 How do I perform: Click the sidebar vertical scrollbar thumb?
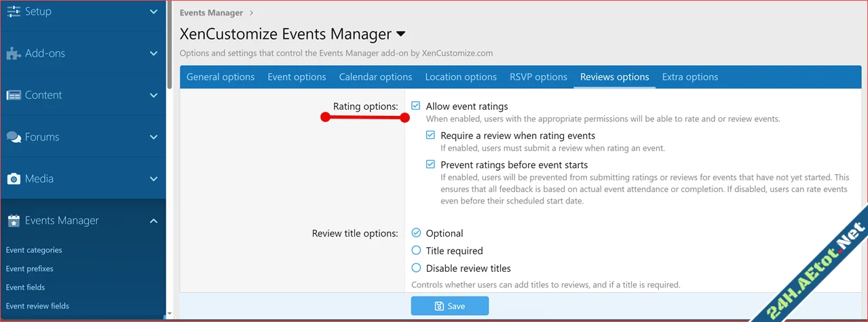click(170, 43)
